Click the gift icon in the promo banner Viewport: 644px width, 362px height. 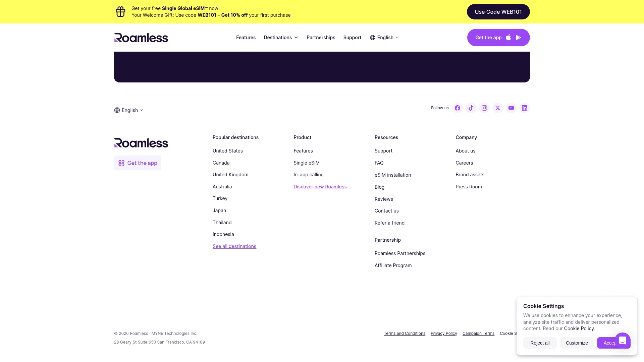coord(120,11)
